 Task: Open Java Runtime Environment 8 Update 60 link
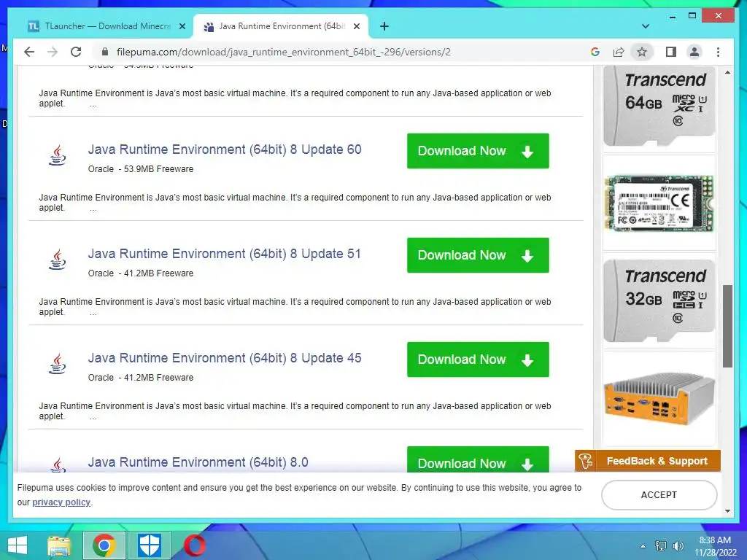225,149
